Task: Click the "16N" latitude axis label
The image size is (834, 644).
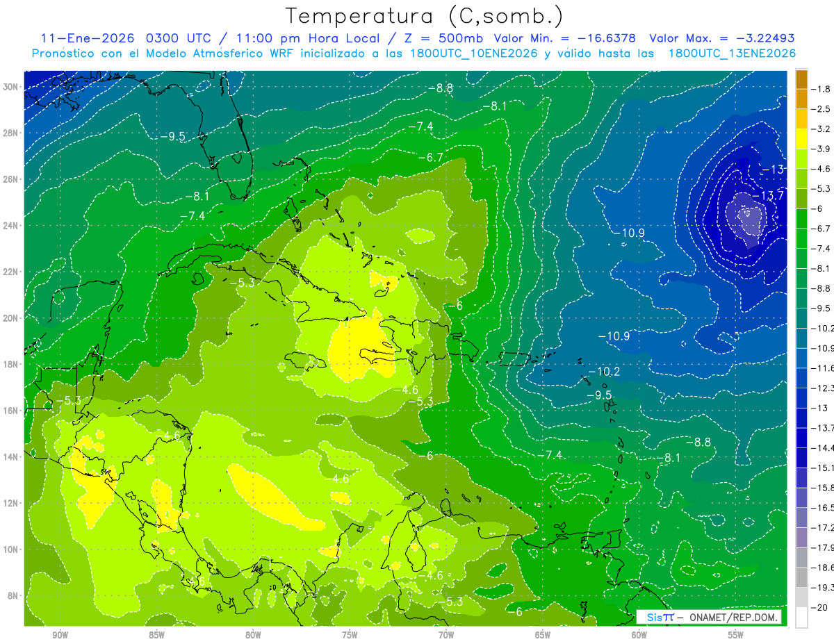Action: [10, 411]
